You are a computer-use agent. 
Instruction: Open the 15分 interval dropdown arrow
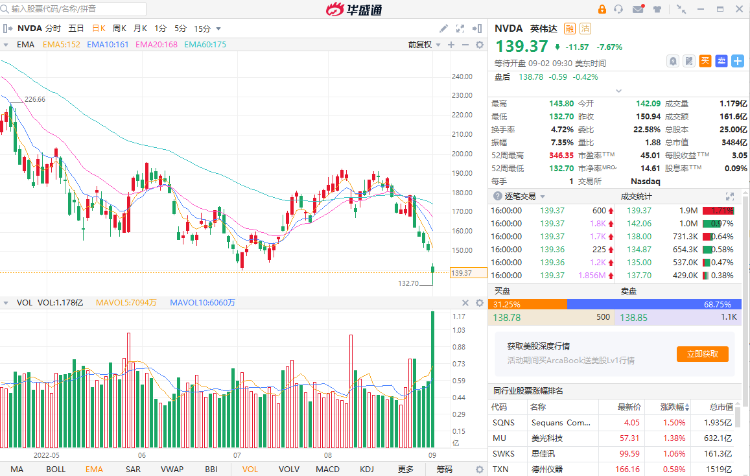tap(219, 29)
